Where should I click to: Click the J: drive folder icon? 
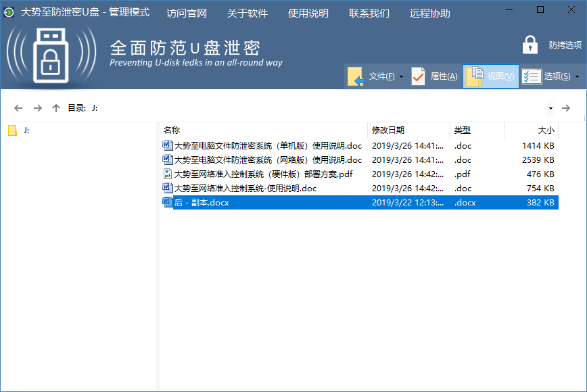[12, 130]
